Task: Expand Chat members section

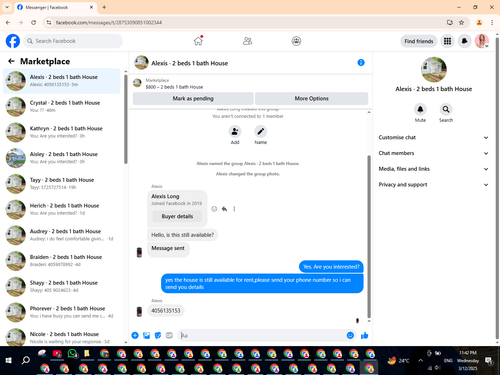Action: [433, 153]
